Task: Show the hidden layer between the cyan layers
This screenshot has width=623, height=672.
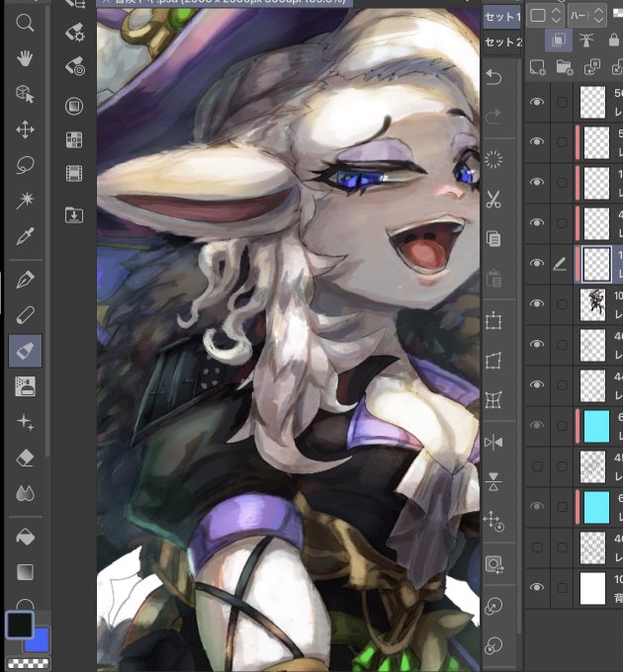Action: 537,465
